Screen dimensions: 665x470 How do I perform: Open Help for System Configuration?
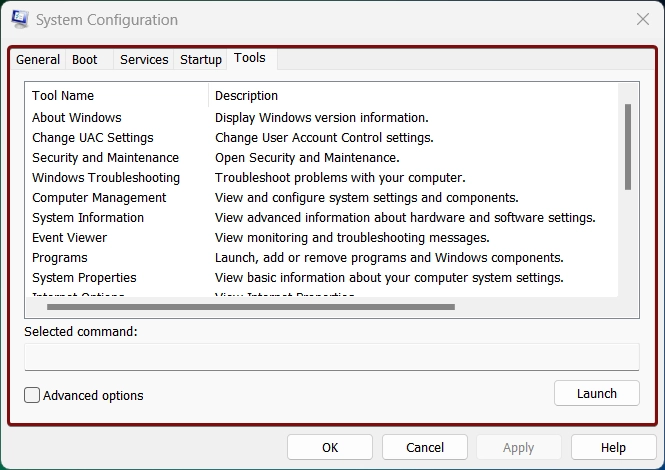click(x=613, y=448)
